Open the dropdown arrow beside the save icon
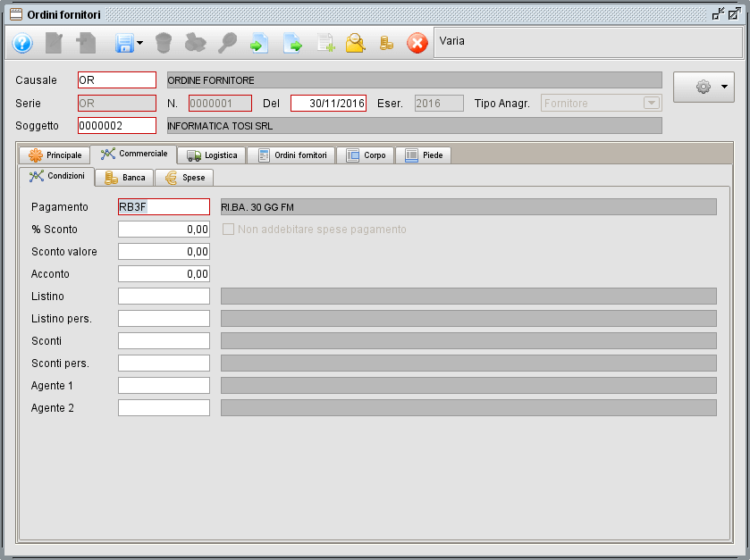Screen dimensions: 750x560 click(x=140, y=43)
